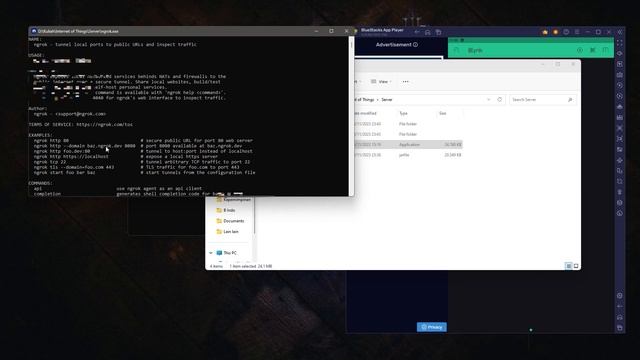640x360 pixels.
Task: Collapse the BlueStacks side toolbar with top-right arrows
Action: (x=620, y=32)
